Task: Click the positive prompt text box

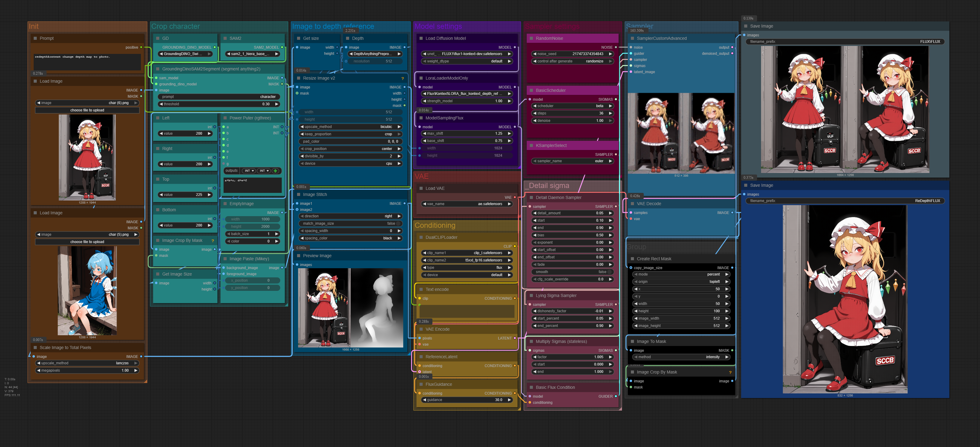Action: (87, 62)
